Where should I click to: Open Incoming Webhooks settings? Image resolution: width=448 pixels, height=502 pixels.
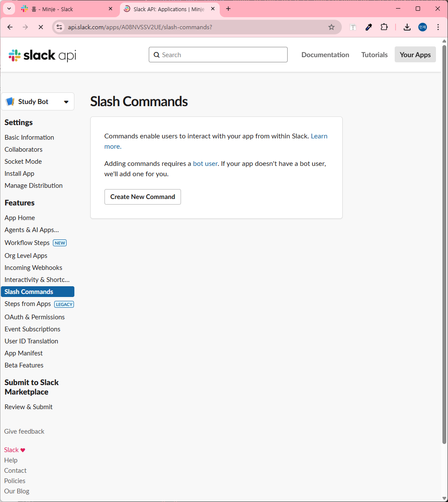coord(33,268)
